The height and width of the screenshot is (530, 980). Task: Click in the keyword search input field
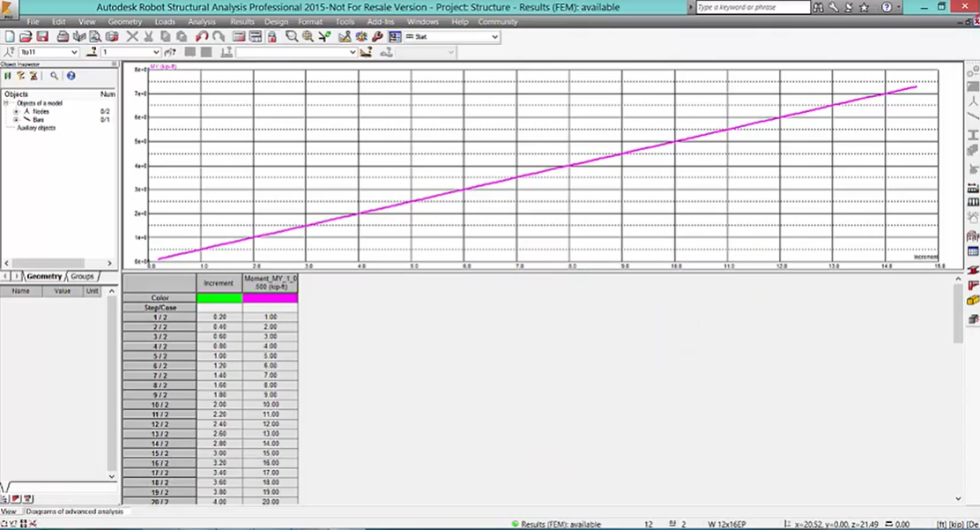tap(752, 7)
